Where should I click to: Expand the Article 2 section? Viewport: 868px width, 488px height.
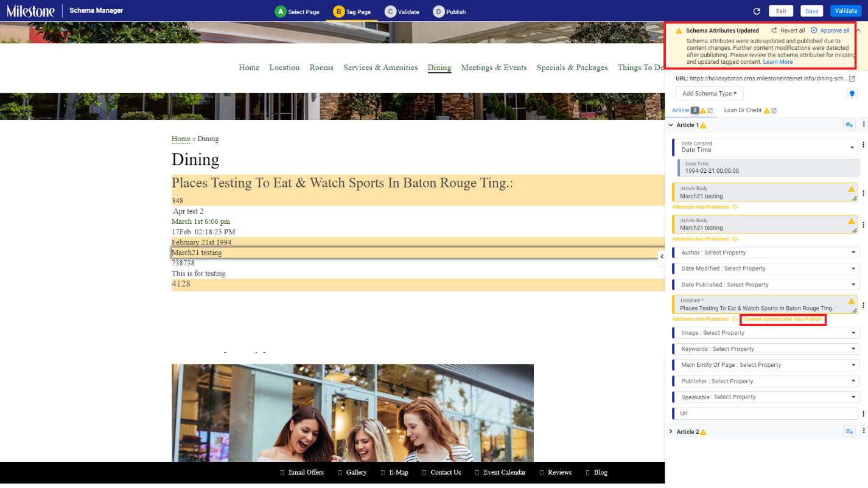coord(671,431)
